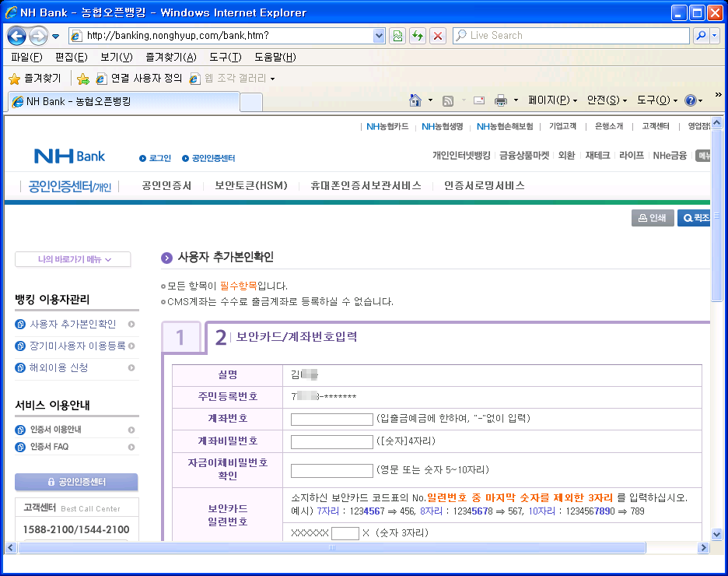Open the 공인인증서 menu tab

(166, 186)
